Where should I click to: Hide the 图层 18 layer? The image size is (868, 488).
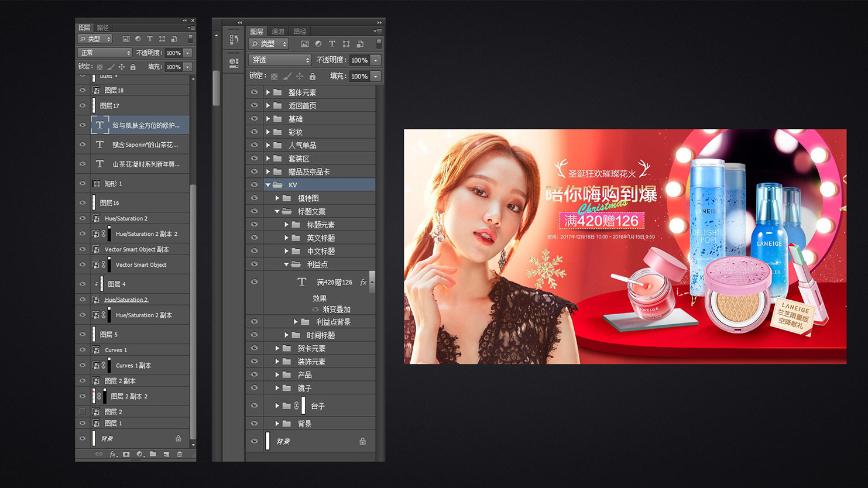pos(83,90)
